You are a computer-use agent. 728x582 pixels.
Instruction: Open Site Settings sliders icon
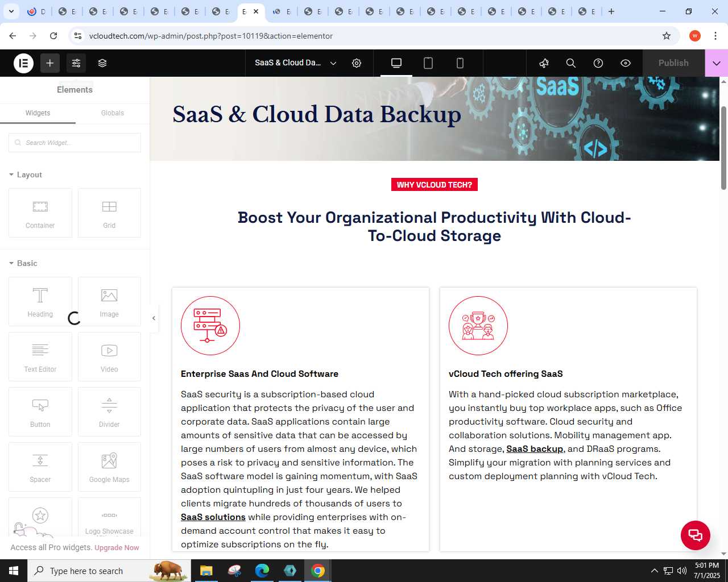[76, 63]
